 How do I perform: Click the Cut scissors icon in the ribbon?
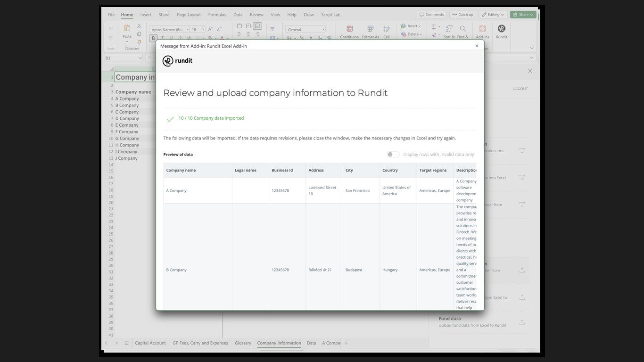pyautogui.click(x=139, y=26)
